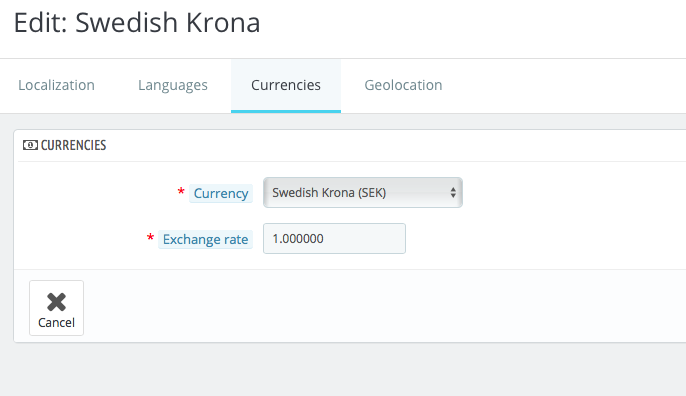Click the Exchange rate field label

click(206, 239)
